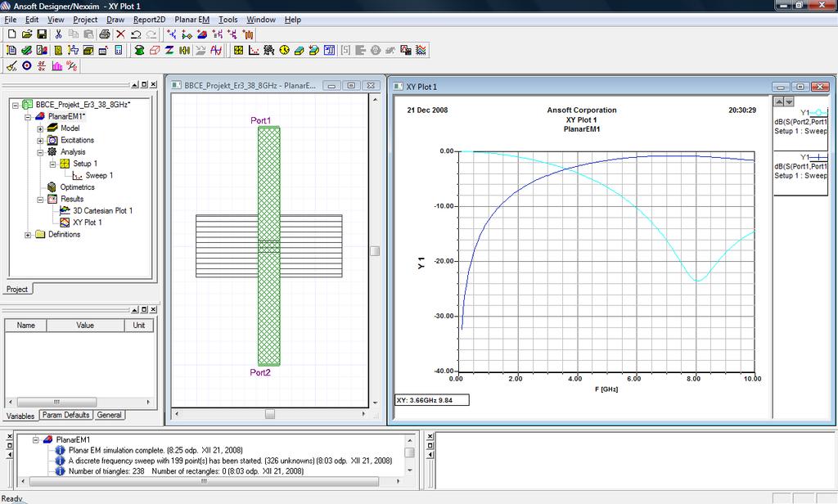Click the yellow solution setup grid icon
The width and height of the screenshot is (838, 504).
[238, 50]
